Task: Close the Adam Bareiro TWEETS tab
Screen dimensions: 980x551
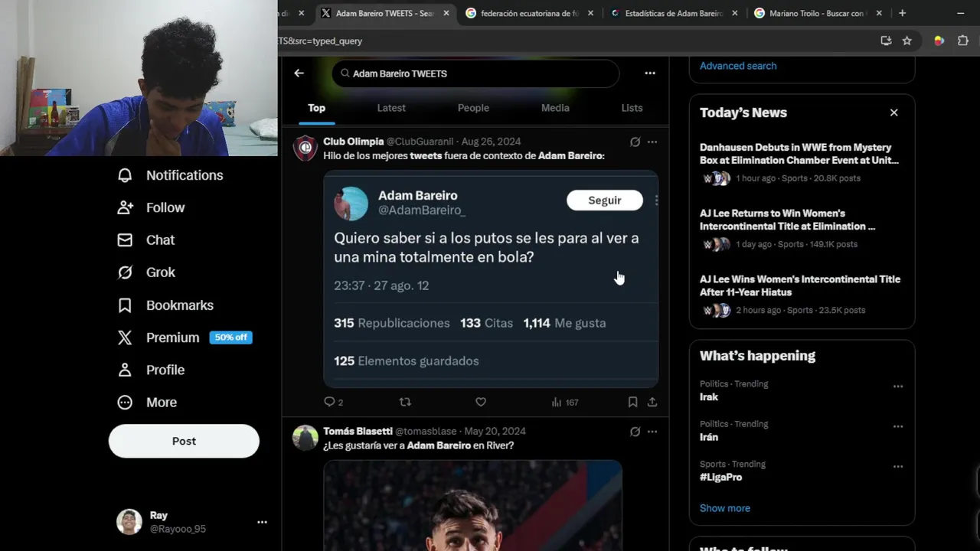Action: pyautogui.click(x=446, y=13)
